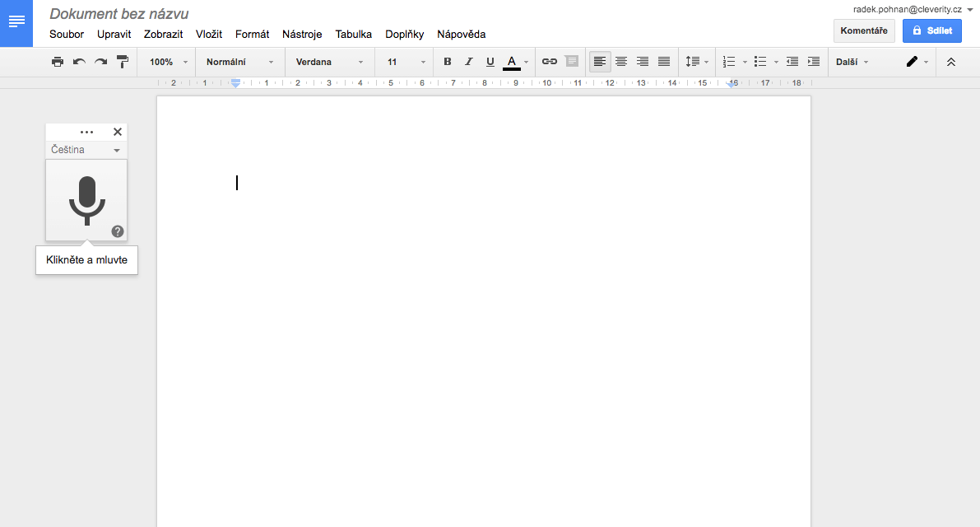Click the Komentáře button
This screenshot has height=527, width=980.
pos(863,30)
